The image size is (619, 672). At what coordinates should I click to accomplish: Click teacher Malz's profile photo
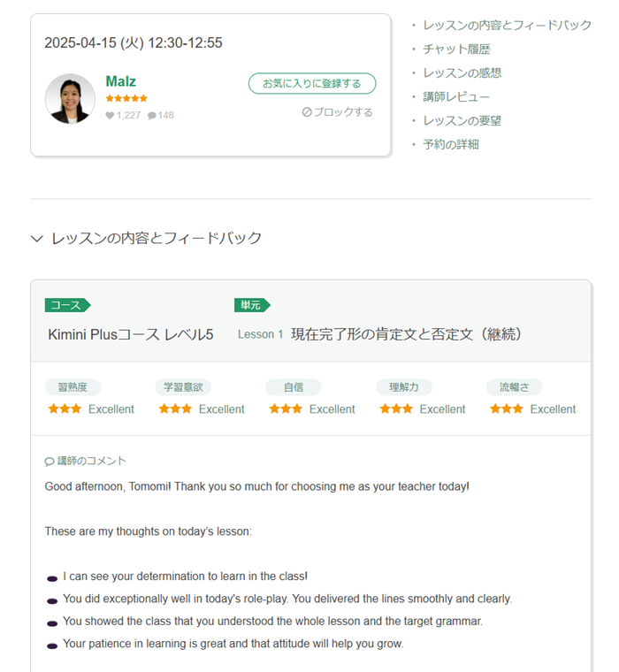70,98
